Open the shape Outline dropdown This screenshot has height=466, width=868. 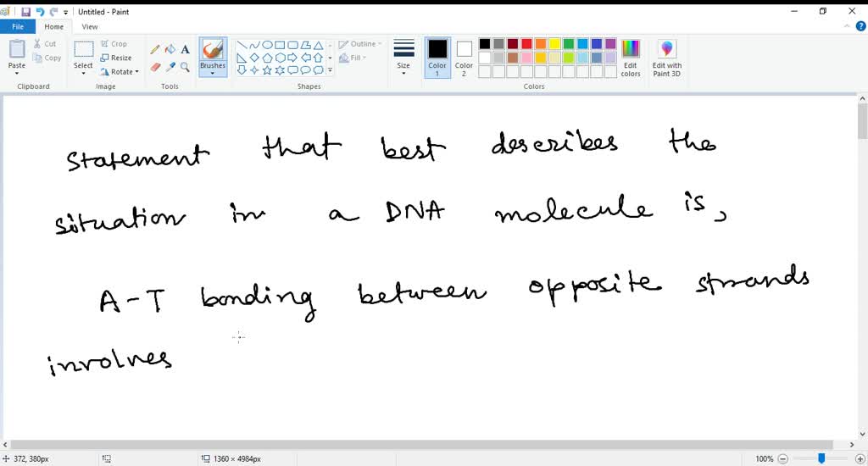click(x=359, y=44)
